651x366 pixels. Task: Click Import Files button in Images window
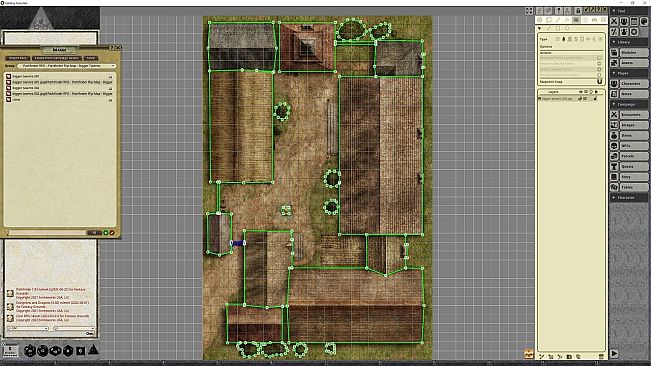pyautogui.click(x=17, y=58)
